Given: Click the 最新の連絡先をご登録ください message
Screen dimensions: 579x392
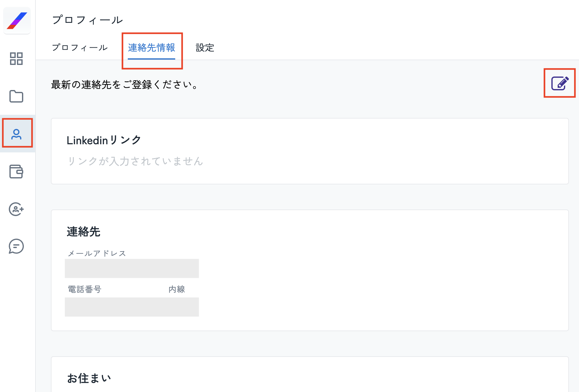Looking at the screenshot, I should click(x=125, y=85).
